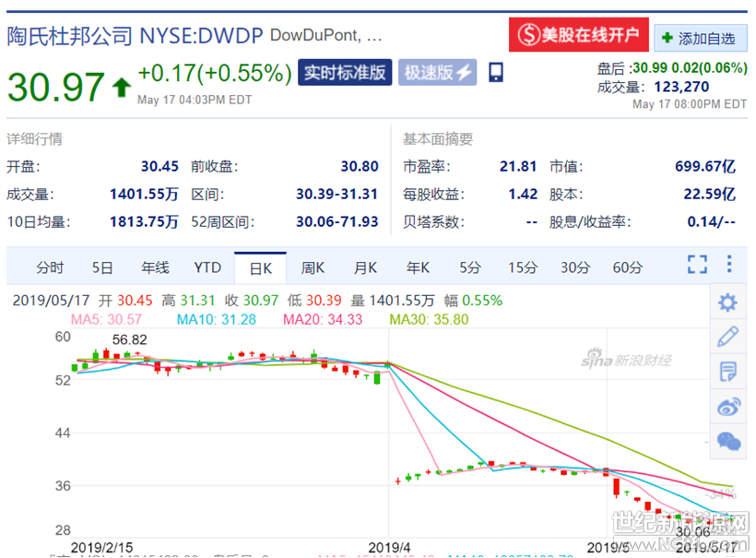
Task: Click the after-hours volume 123,270
Action: point(681,87)
